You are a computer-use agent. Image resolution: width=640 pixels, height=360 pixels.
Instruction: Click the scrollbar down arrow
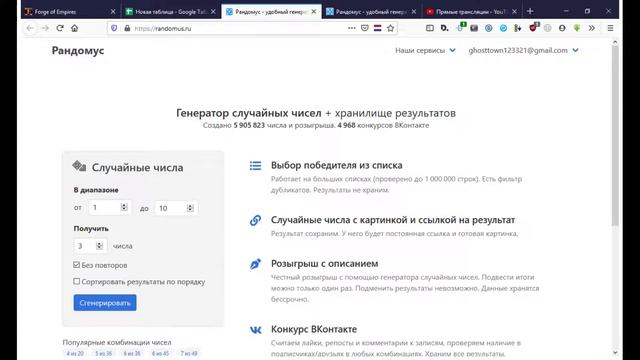(x=615, y=353)
